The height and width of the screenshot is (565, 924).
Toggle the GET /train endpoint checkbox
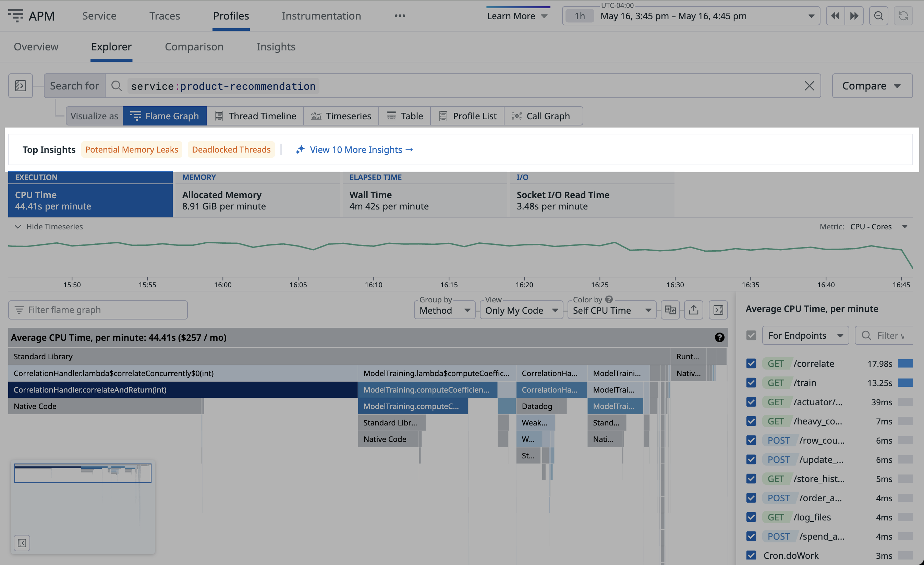(x=751, y=382)
